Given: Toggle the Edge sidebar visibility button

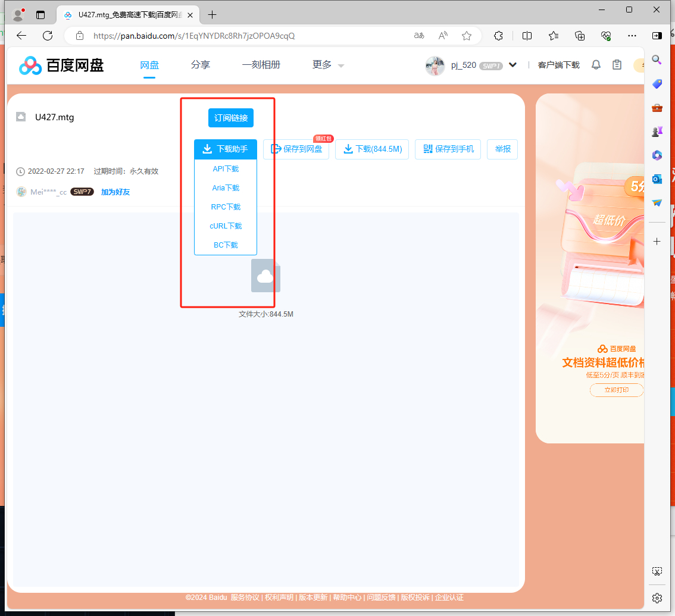Looking at the screenshot, I should (657, 36).
